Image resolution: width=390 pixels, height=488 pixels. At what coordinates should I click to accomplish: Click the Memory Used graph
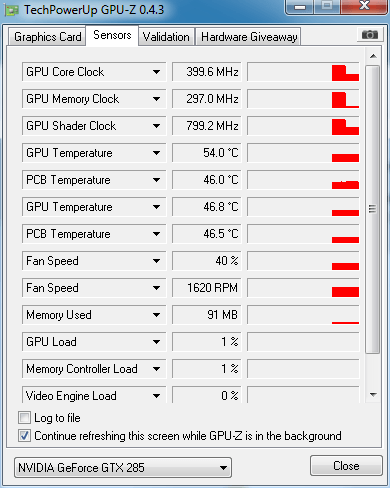click(x=303, y=315)
